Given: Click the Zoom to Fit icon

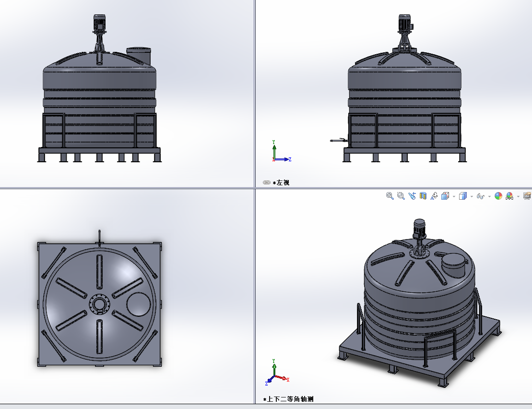Looking at the screenshot, I should [390, 196].
